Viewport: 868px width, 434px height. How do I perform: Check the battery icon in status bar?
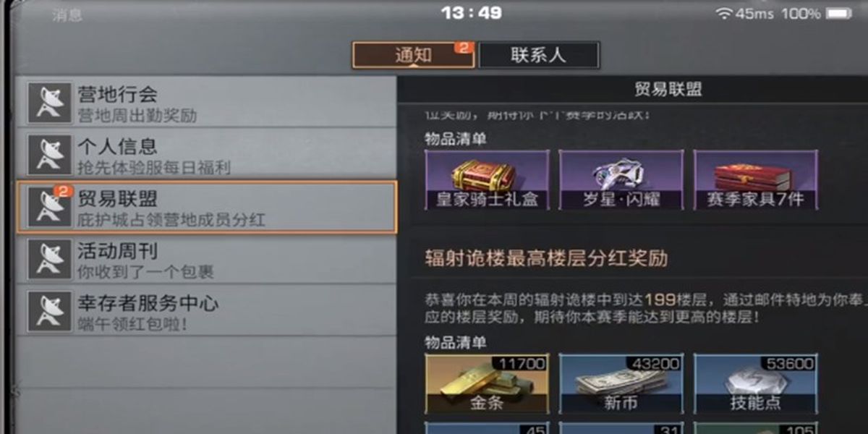[x=838, y=14]
